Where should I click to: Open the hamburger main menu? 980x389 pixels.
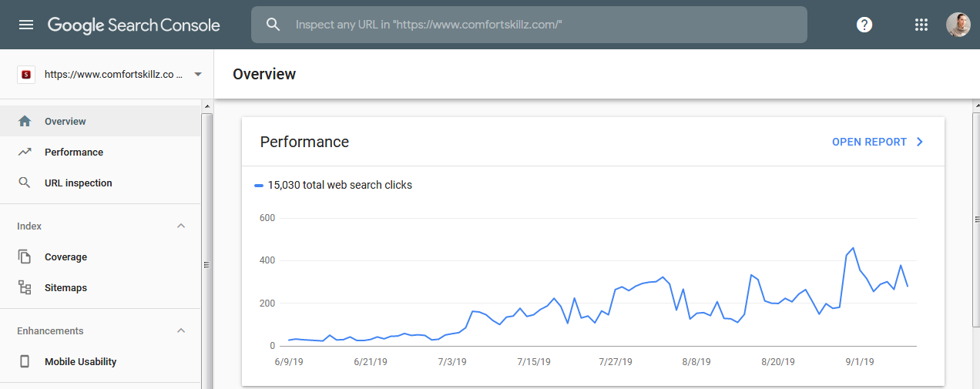(26, 25)
